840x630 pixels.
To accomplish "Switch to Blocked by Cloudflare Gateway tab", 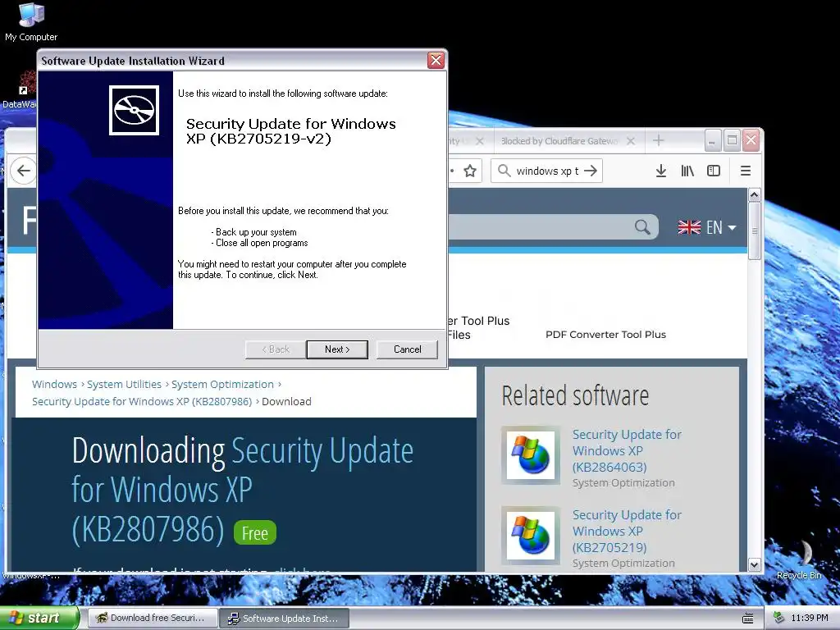I will pos(559,141).
